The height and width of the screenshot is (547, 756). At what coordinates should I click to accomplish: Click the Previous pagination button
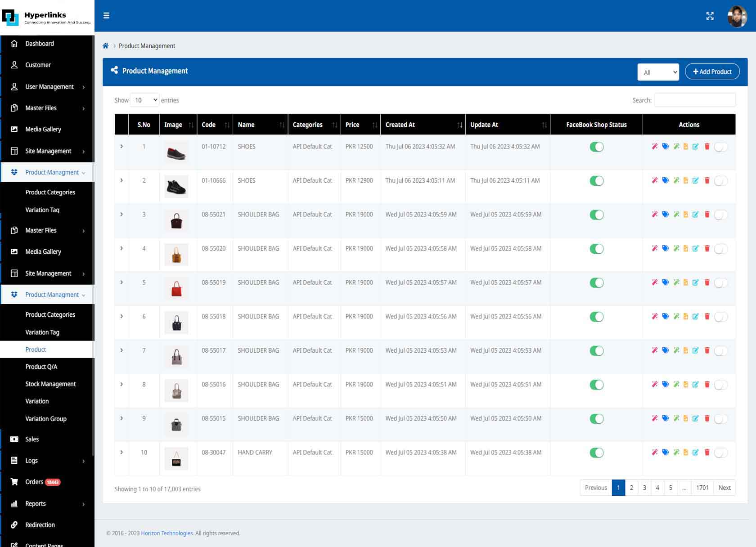click(x=596, y=488)
